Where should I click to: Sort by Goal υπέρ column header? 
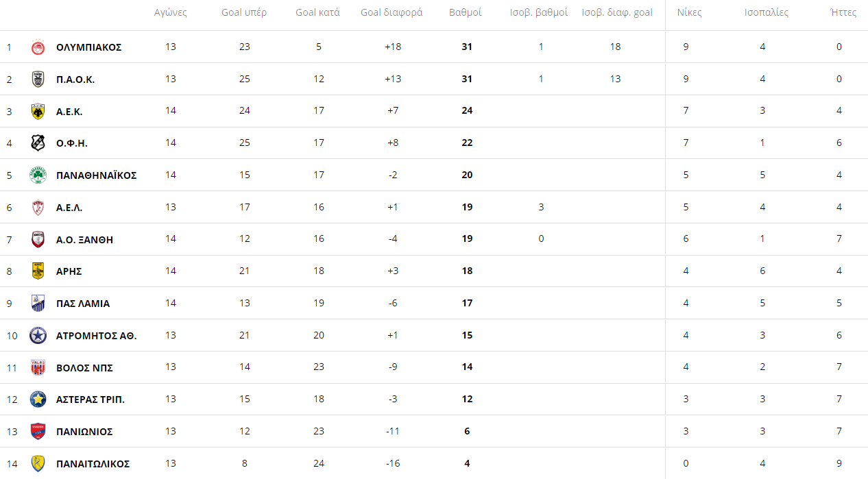click(244, 12)
